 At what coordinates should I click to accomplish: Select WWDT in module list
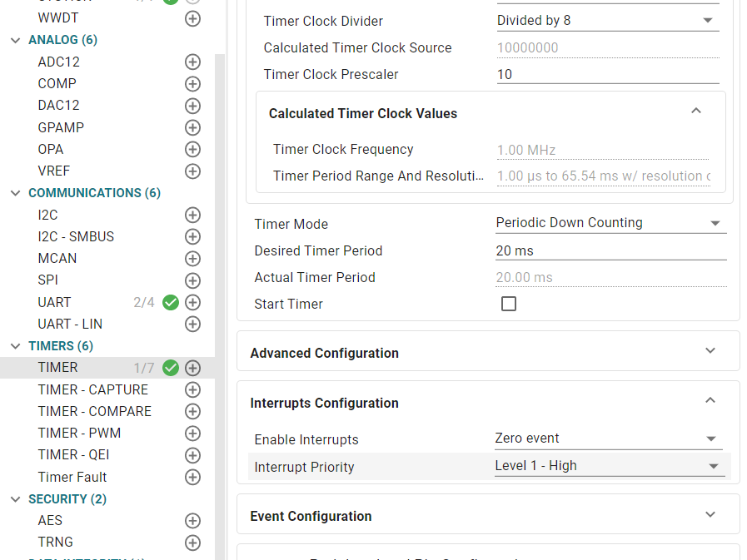point(58,18)
